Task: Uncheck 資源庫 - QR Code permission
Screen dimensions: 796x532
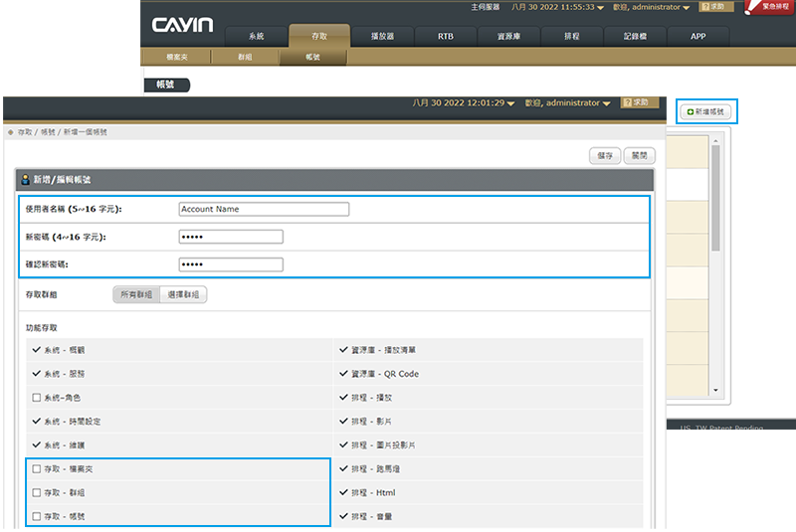Action: [x=343, y=374]
